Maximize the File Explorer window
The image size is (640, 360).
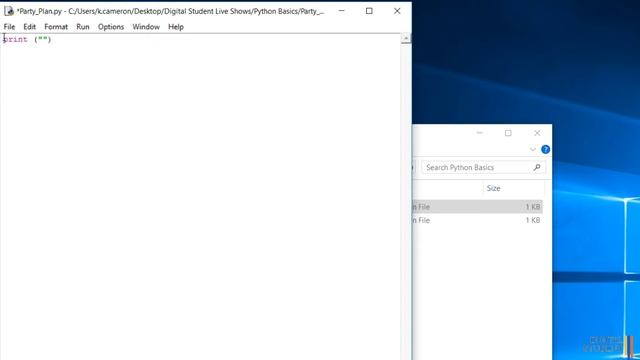coord(508,133)
